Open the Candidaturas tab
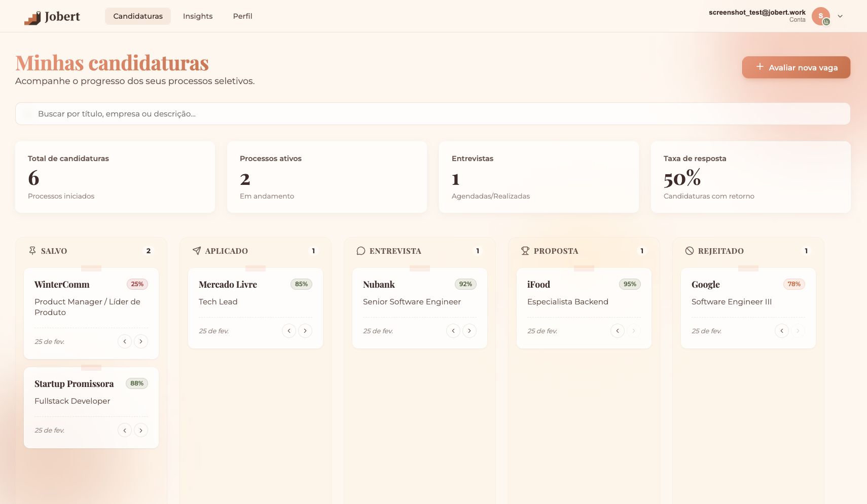This screenshot has width=867, height=504. pyautogui.click(x=138, y=16)
